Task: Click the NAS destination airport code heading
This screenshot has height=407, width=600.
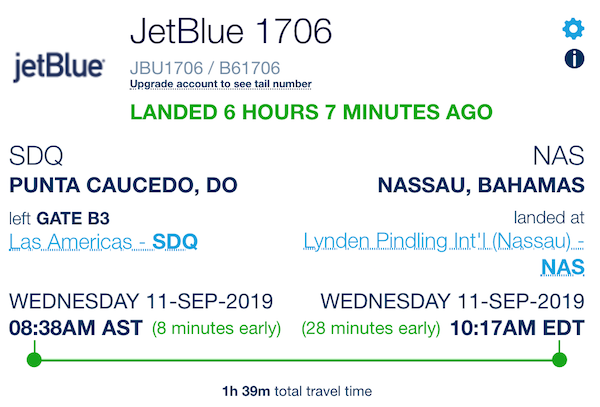Action: (559, 156)
